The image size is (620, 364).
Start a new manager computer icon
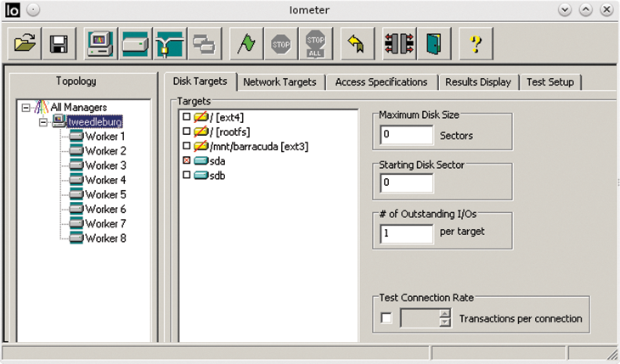(101, 43)
